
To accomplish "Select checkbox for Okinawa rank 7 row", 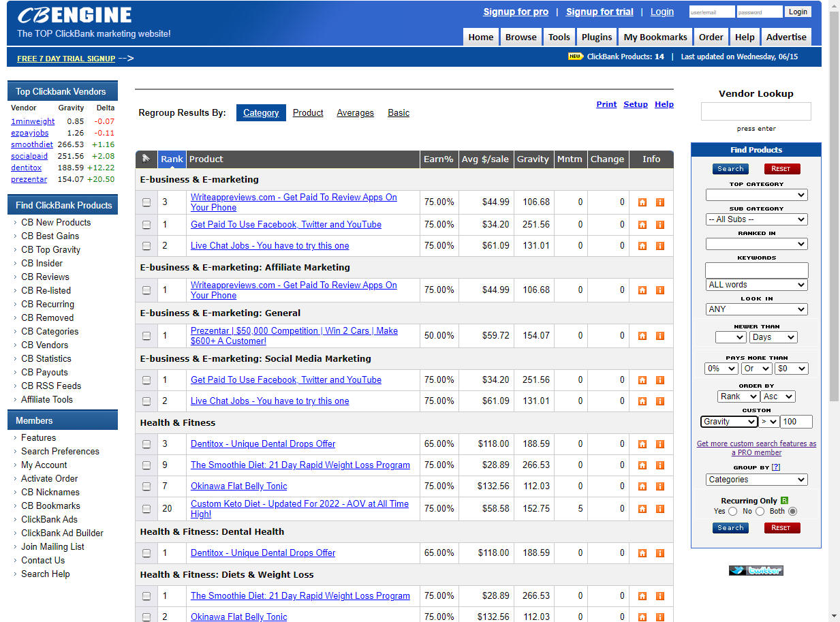I will click(146, 486).
